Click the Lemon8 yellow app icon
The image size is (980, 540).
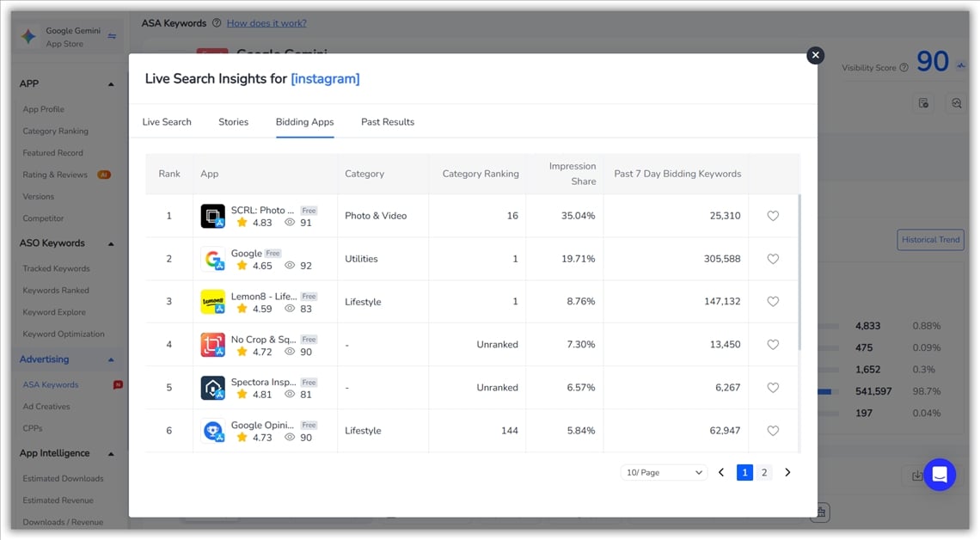click(x=212, y=302)
